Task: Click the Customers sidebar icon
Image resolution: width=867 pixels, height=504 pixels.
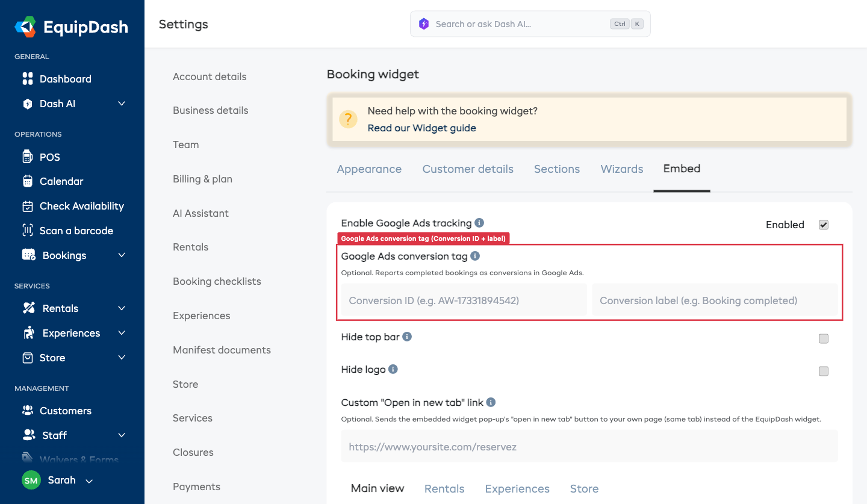Action: click(x=28, y=411)
